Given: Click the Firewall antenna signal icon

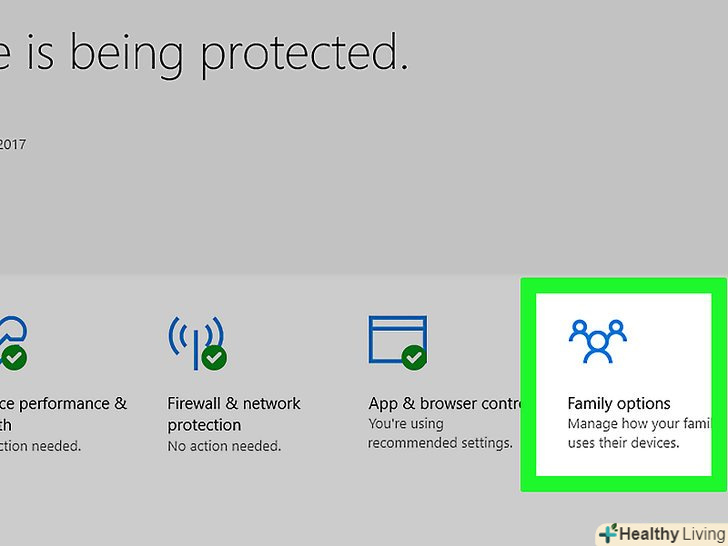Looking at the screenshot, I should pyautogui.click(x=194, y=337).
